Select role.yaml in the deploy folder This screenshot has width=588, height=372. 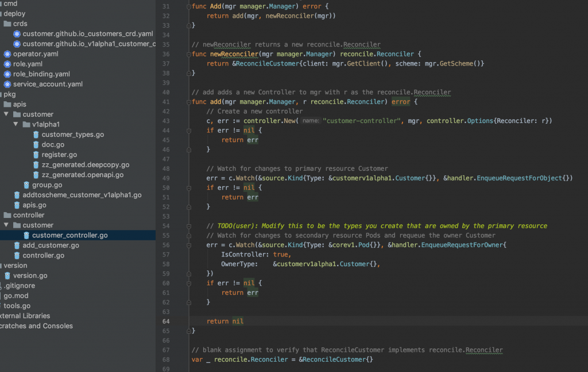28,64
